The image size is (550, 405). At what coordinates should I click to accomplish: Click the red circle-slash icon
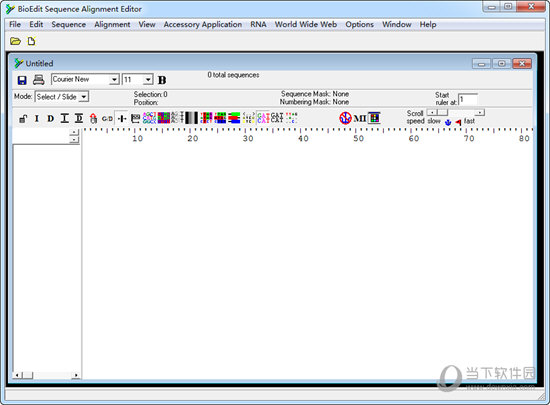346,118
